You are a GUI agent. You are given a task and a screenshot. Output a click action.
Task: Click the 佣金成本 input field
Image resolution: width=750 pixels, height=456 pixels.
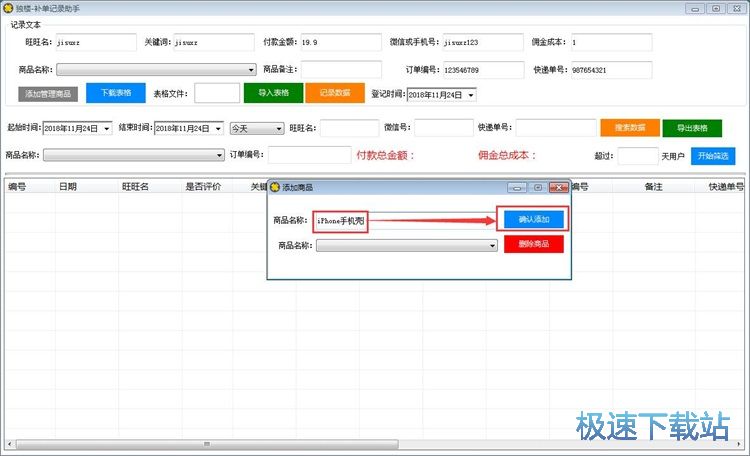coord(611,42)
